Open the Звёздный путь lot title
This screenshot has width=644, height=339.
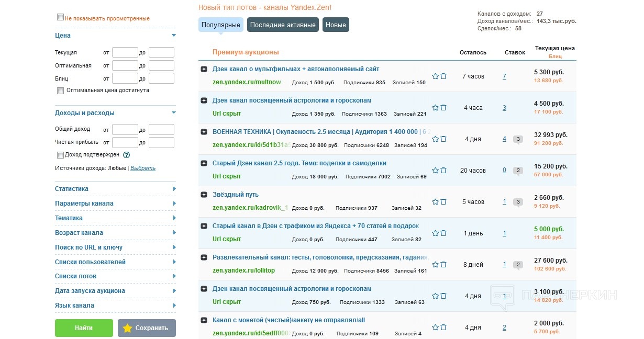click(236, 195)
